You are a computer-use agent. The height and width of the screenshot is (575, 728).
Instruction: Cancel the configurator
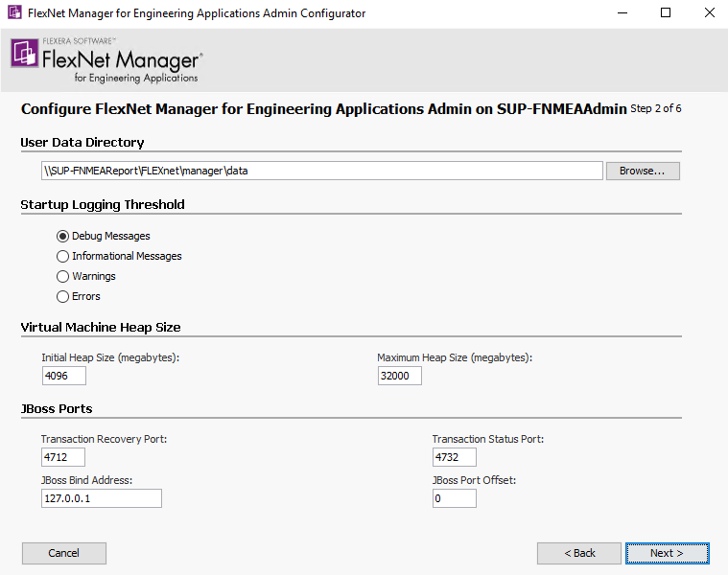[x=64, y=553]
